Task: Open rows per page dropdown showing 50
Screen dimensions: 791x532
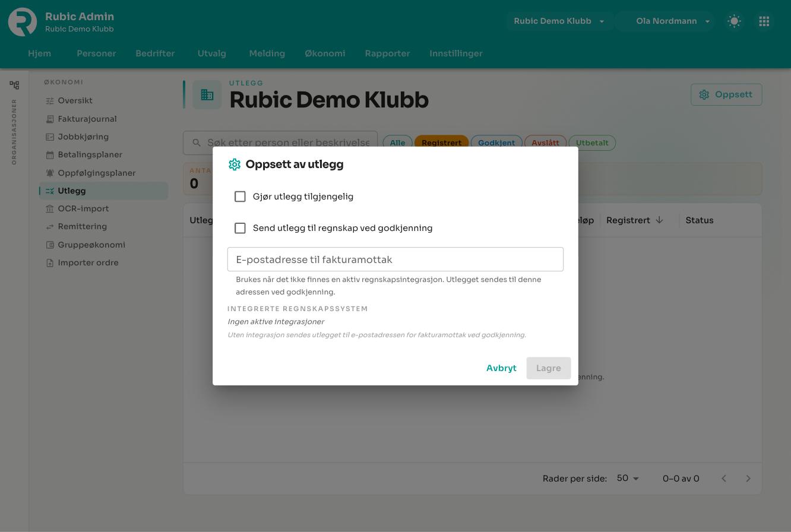Action: pos(628,479)
